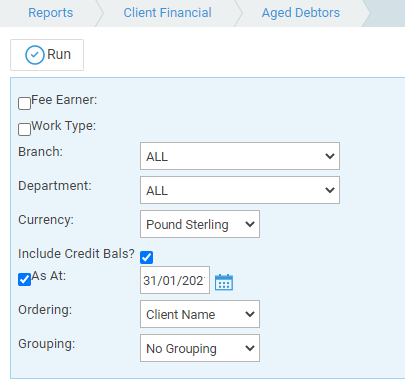
Task: Click the Currency label
Action: pyautogui.click(x=46, y=220)
